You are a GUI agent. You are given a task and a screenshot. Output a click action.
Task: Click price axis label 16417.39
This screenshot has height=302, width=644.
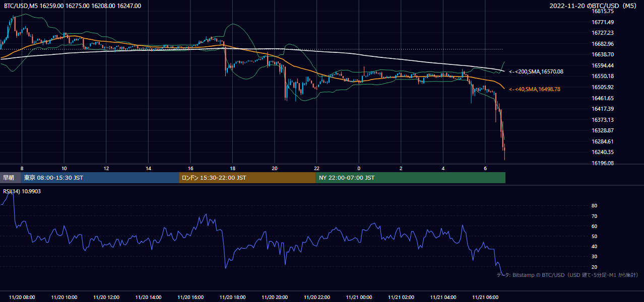click(x=602, y=109)
